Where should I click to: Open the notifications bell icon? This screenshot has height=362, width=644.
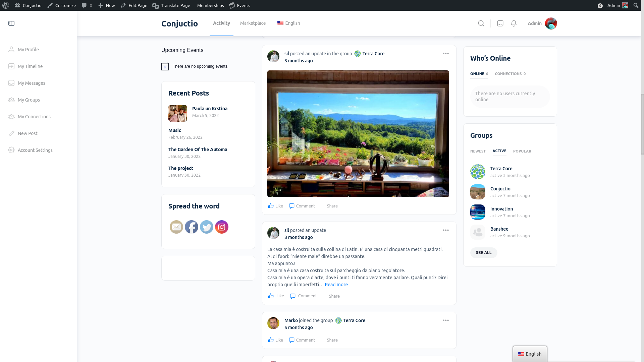pos(514,23)
